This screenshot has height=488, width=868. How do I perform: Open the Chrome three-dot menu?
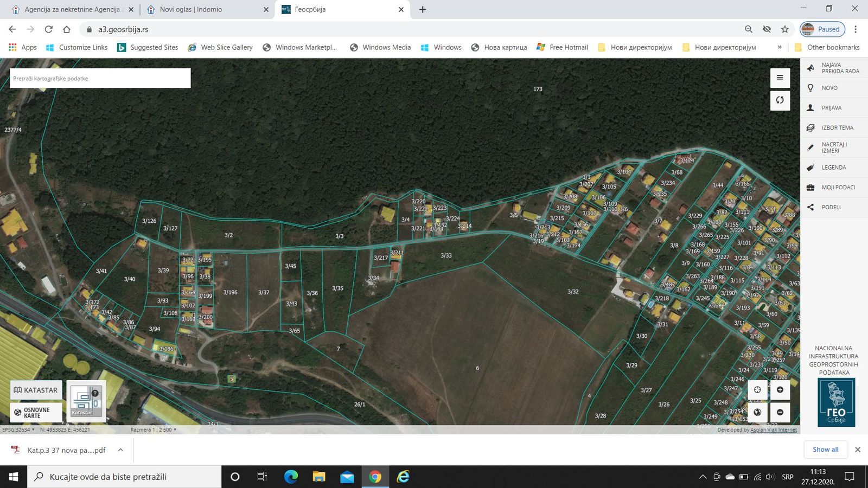tap(856, 29)
